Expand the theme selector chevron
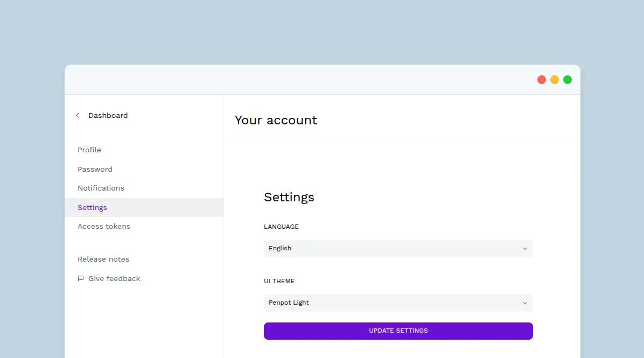 [524, 303]
